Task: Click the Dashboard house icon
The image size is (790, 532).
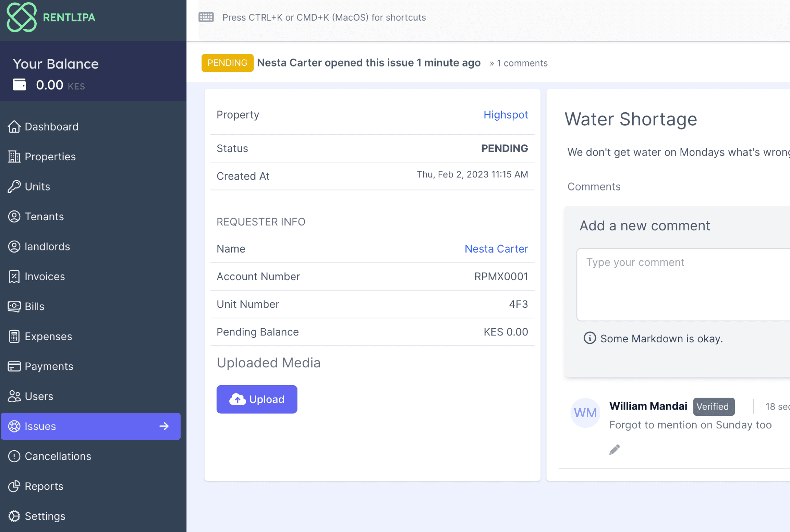Action: point(14,127)
